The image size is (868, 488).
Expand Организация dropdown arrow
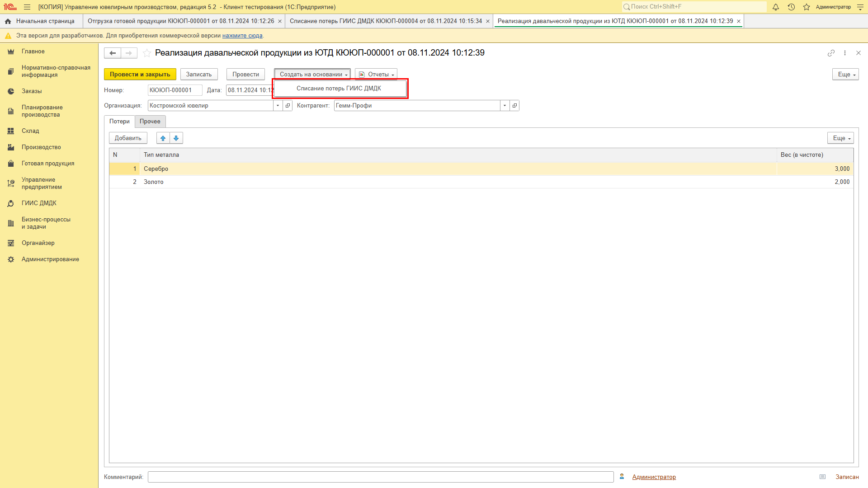(x=278, y=106)
